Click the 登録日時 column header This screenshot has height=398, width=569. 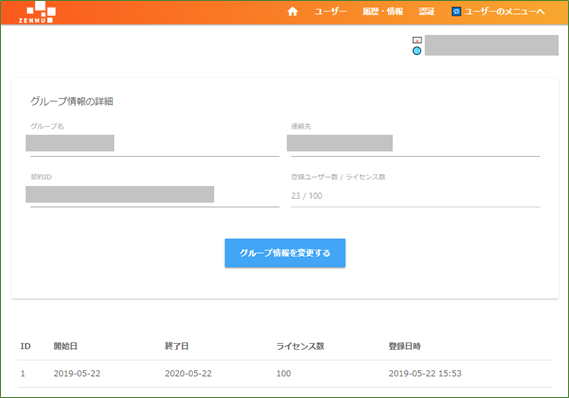pyautogui.click(x=405, y=346)
